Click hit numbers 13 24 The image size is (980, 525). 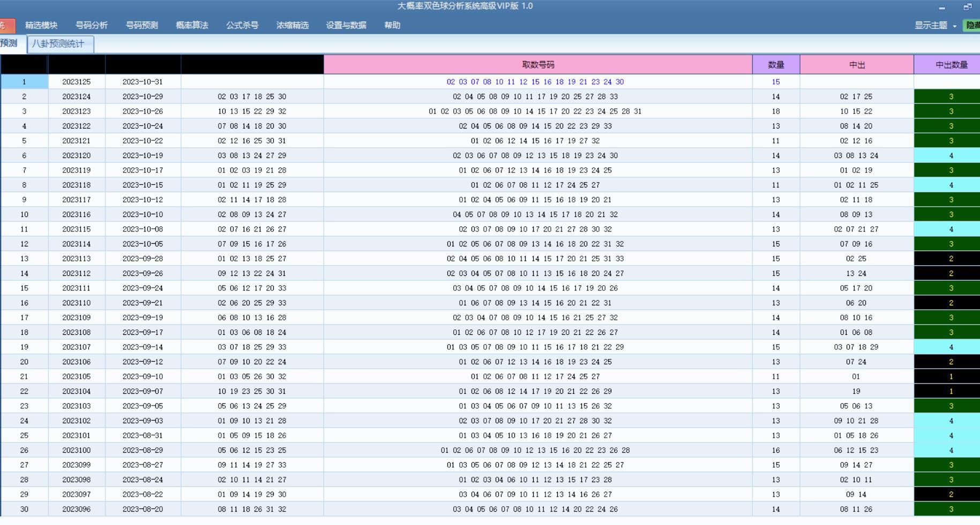click(856, 273)
